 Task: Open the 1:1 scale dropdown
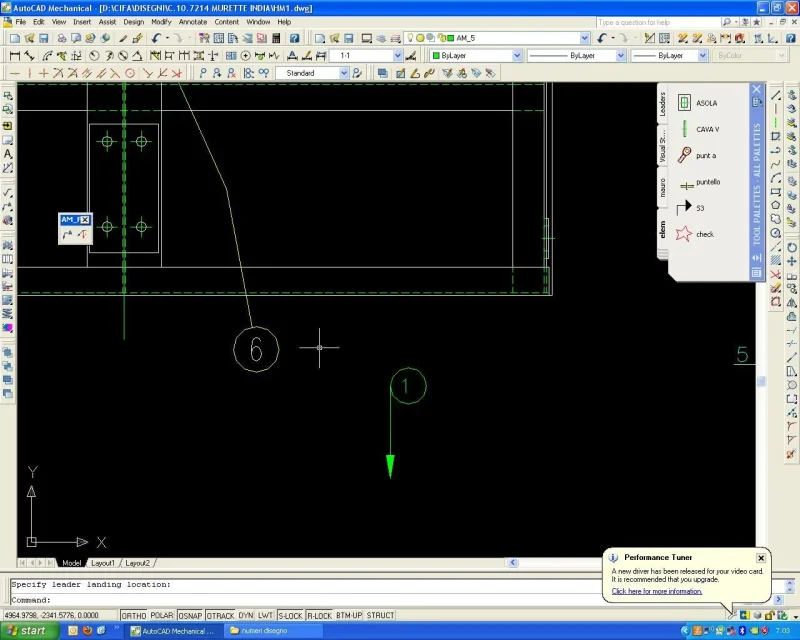click(397, 56)
